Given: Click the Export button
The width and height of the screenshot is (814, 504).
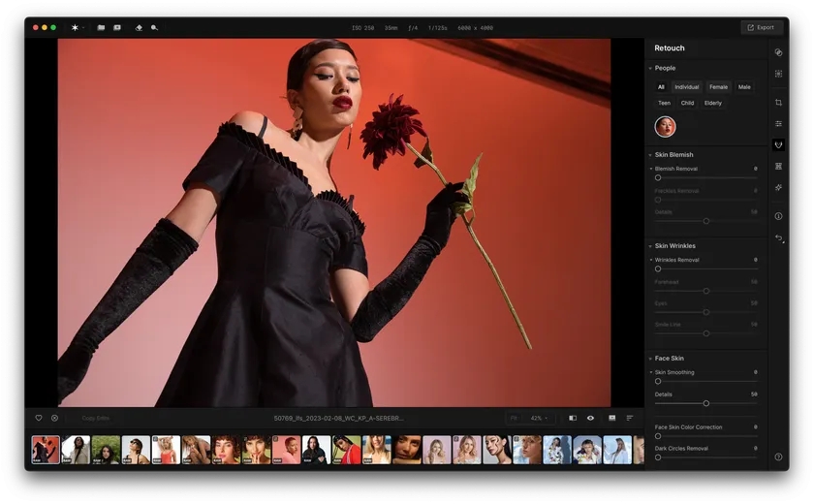Looking at the screenshot, I should point(762,27).
